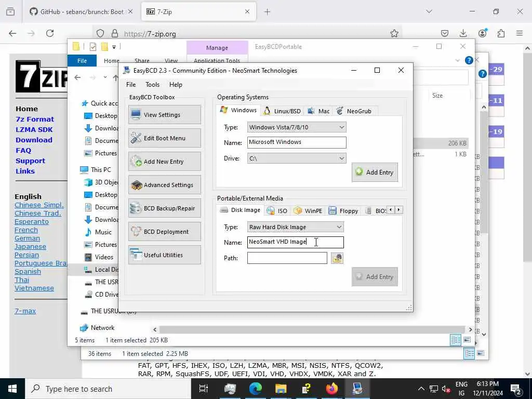The image size is (532, 399).
Task: Open Useful Utilities section
Action: click(165, 255)
